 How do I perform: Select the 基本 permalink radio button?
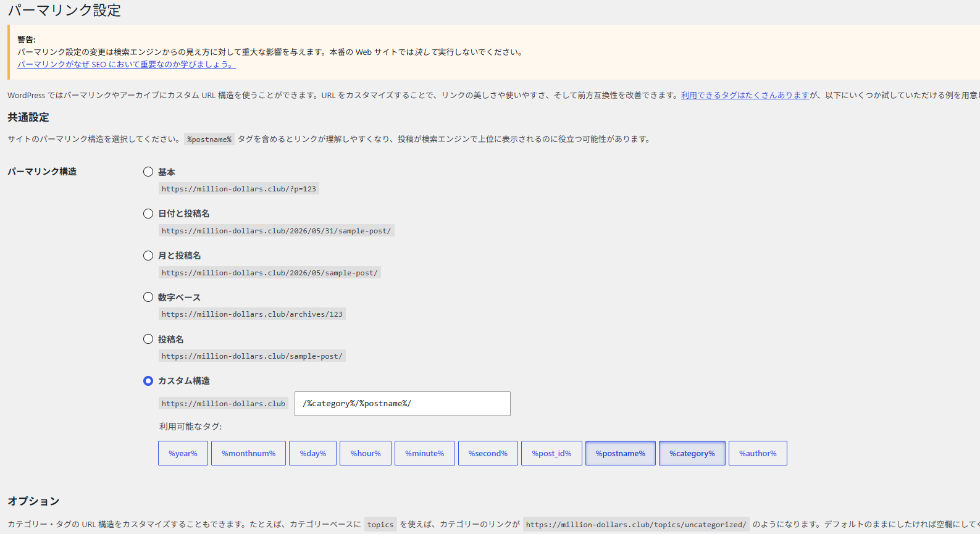click(x=148, y=172)
